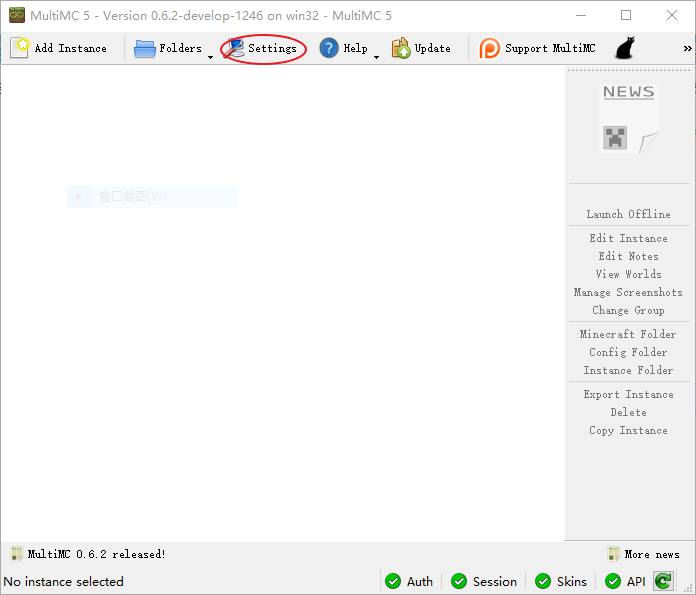Screen dimensions: 696x595
Task: Click Delete in the side panel
Action: coord(629,413)
